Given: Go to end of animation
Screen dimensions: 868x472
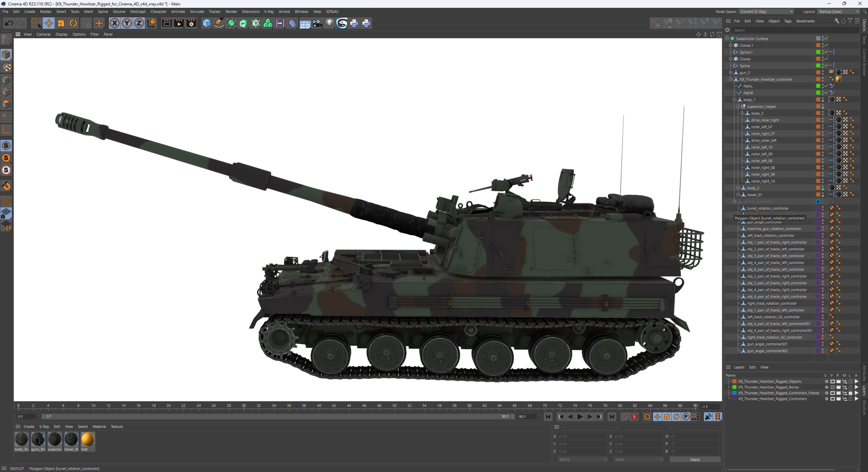Looking at the screenshot, I should click(612, 417).
